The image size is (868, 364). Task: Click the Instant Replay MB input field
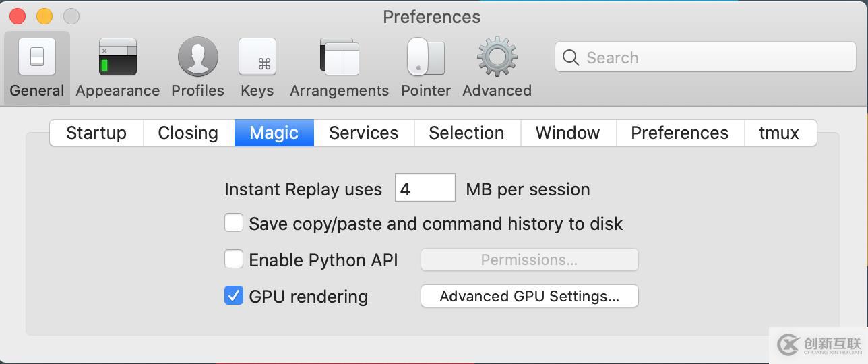[x=425, y=188]
